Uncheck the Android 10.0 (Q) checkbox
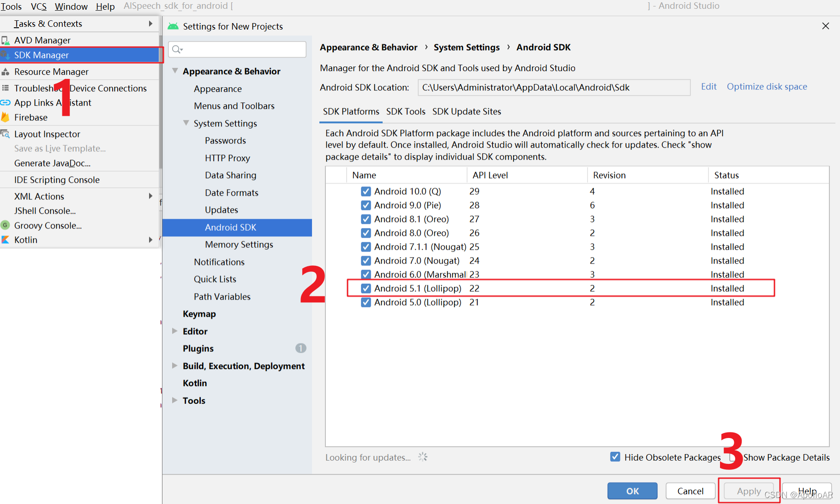This screenshot has height=504, width=840. point(366,192)
